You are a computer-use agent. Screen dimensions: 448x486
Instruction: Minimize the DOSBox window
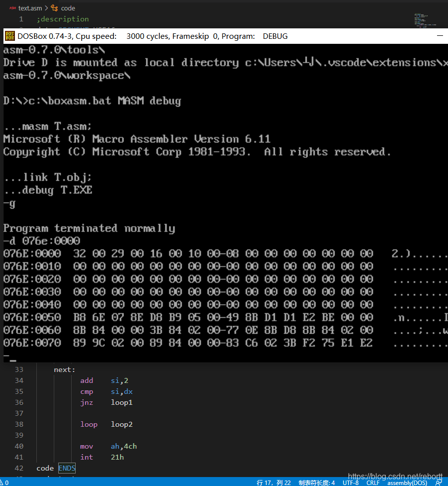coord(440,36)
